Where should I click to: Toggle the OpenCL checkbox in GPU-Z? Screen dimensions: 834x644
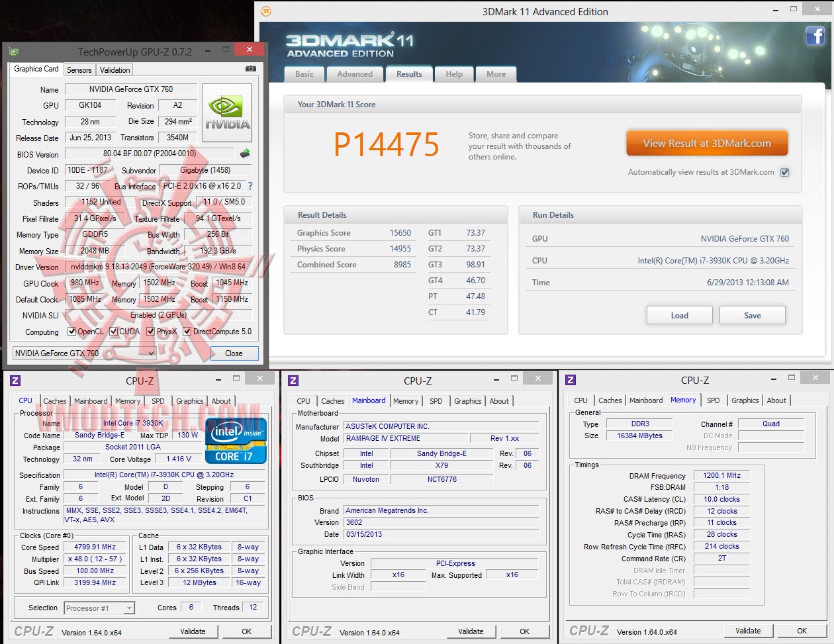[x=72, y=332]
